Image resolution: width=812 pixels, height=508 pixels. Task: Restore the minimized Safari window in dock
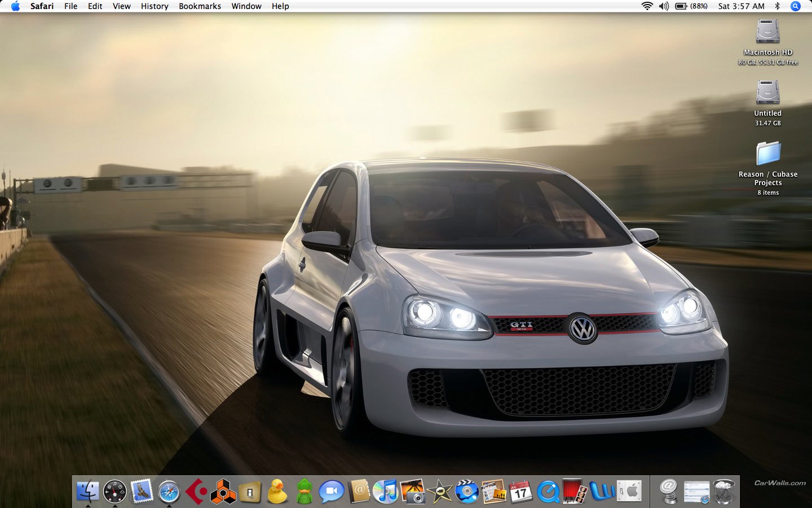[696, 492]
